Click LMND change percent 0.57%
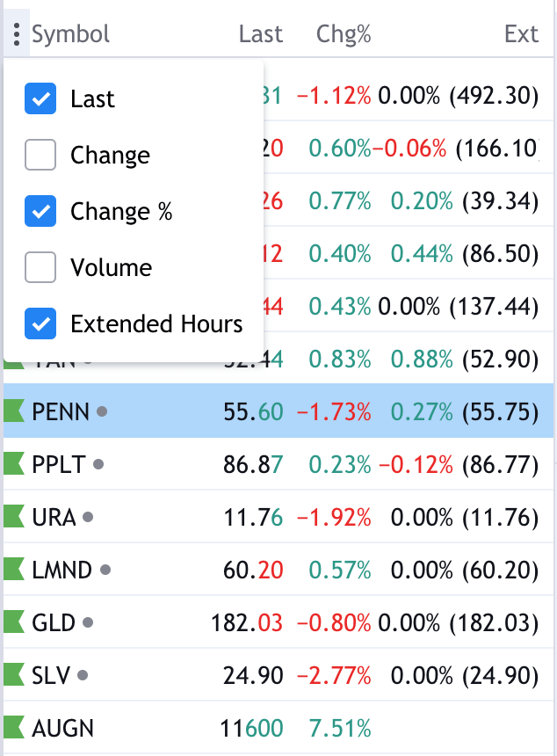 340,570
